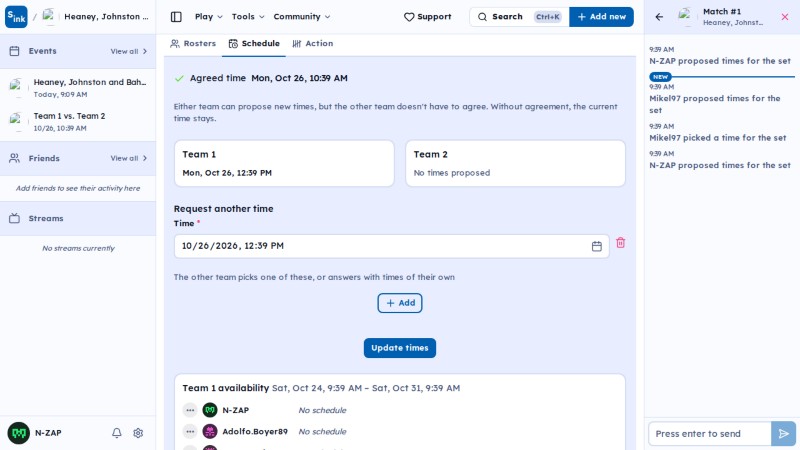Click the Ctrl+K shortcut badge
The height and width of the screenshot is (450, 800).
(x=548, y=17)
